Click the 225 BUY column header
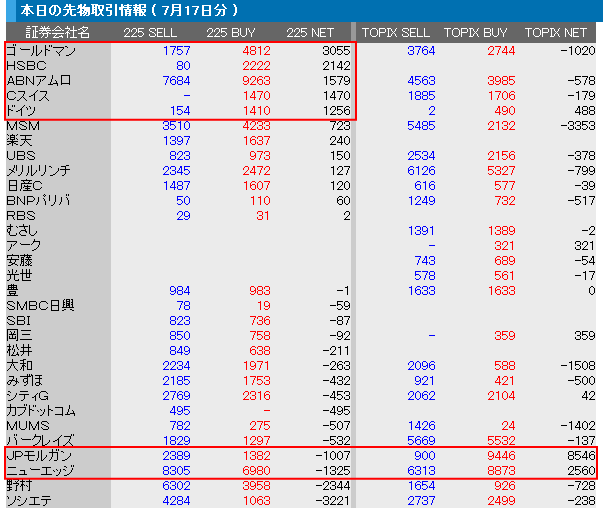 coord(231,33)
